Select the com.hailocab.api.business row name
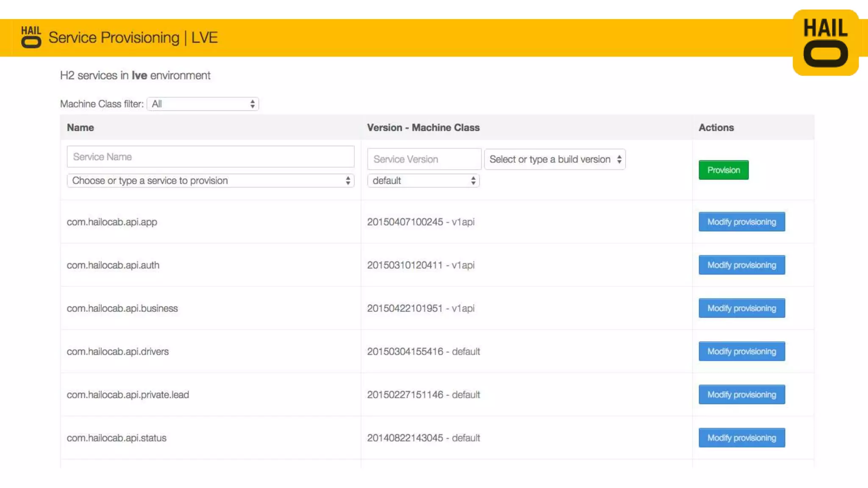Image resolution: width=868 pixels, height=488 pixels. click(x=122, y=308)
